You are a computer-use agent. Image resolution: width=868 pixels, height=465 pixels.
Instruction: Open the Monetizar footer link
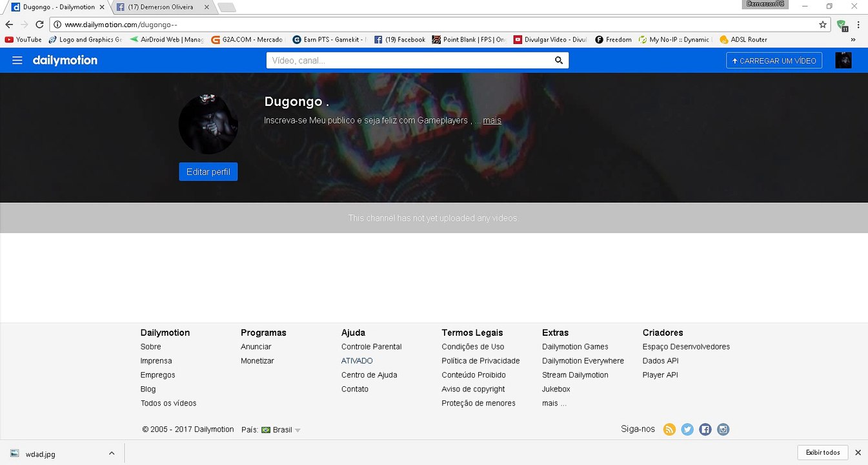coord(257,361)
